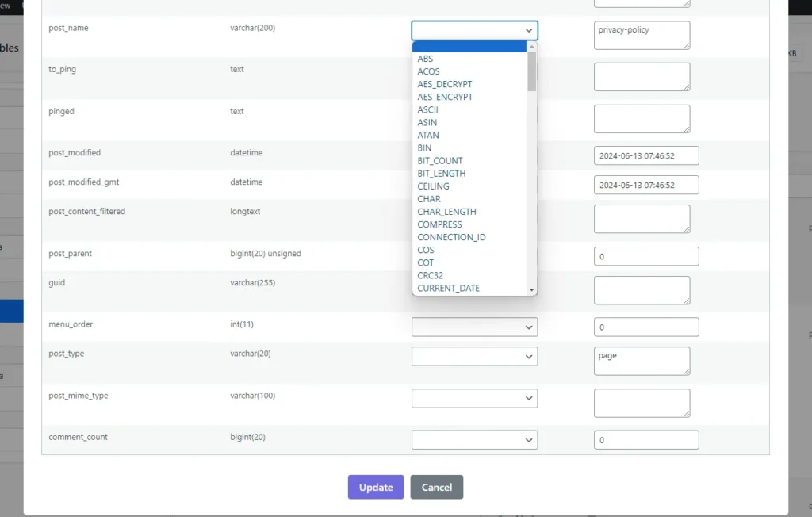Open the comment_count function dropdown
The width and height of the screenshot is (812, 517).
click(x=473, y=439)
